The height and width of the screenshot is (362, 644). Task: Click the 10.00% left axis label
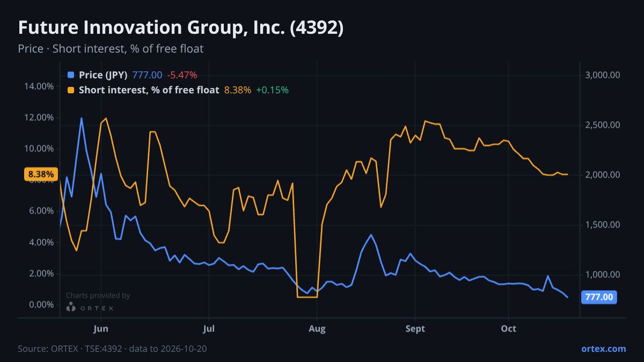(39, 149)
